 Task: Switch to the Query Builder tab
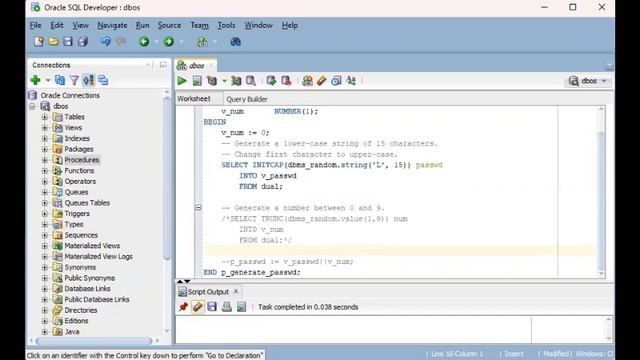pyautogui.click(x=247, y=99)
